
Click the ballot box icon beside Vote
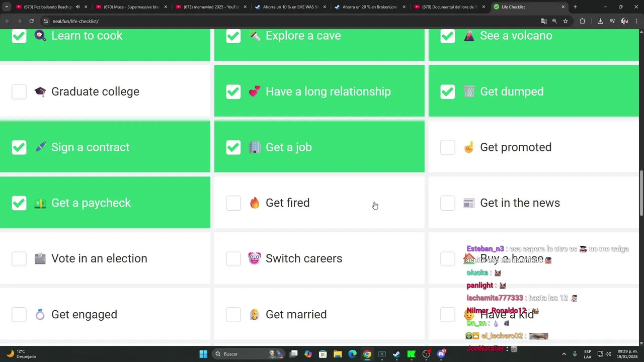(40, 258)
